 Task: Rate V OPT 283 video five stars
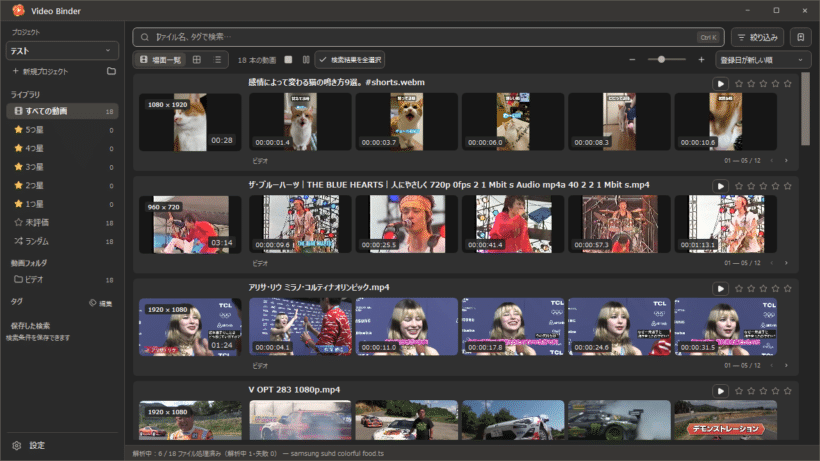[x=788, y=391]
